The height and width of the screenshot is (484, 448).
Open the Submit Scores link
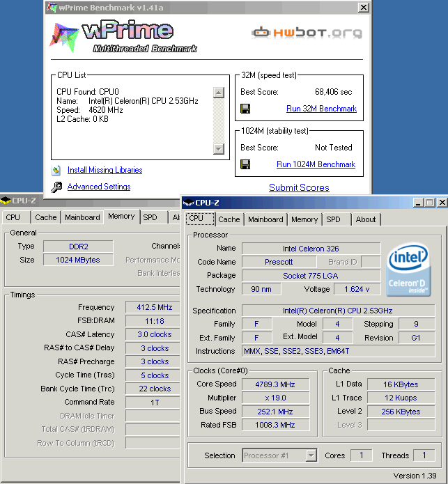[299, 187]
